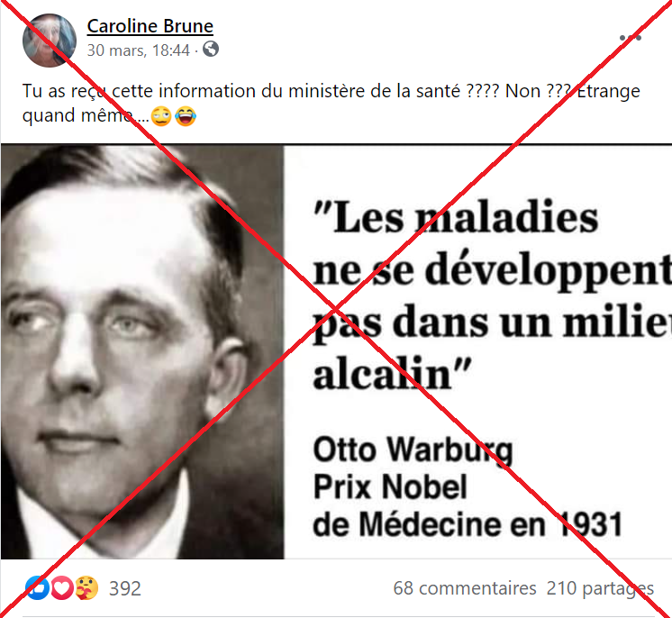672x618 pixels.
Task: Click the care hug reaction icon
Action: coord(86,588)
